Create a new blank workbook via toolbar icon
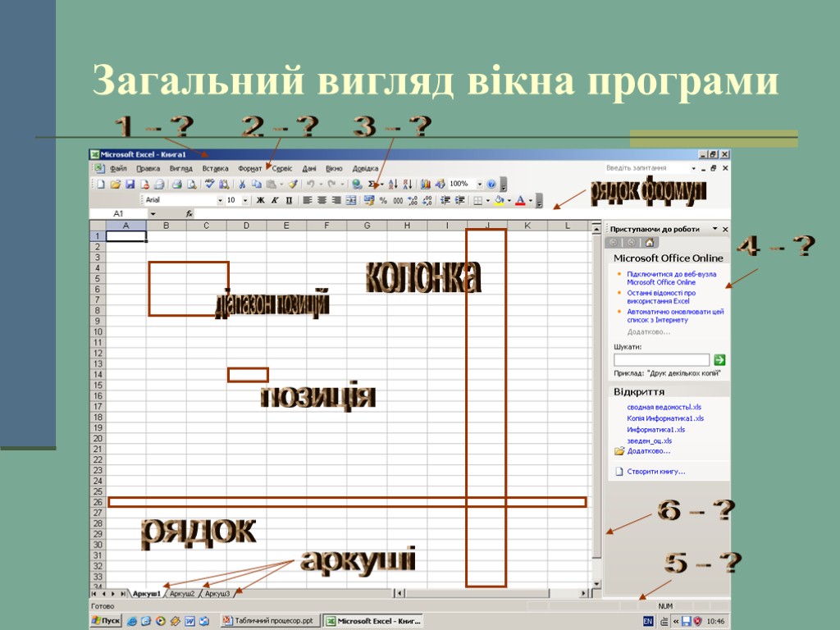This screenshot has height=630, width=840. point(101,185)
